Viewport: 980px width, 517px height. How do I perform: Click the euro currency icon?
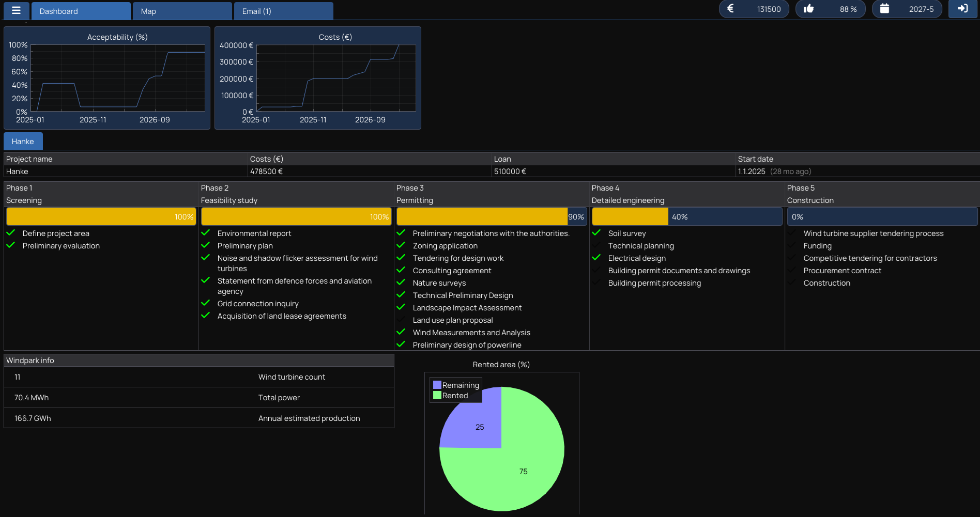point(730,9)
